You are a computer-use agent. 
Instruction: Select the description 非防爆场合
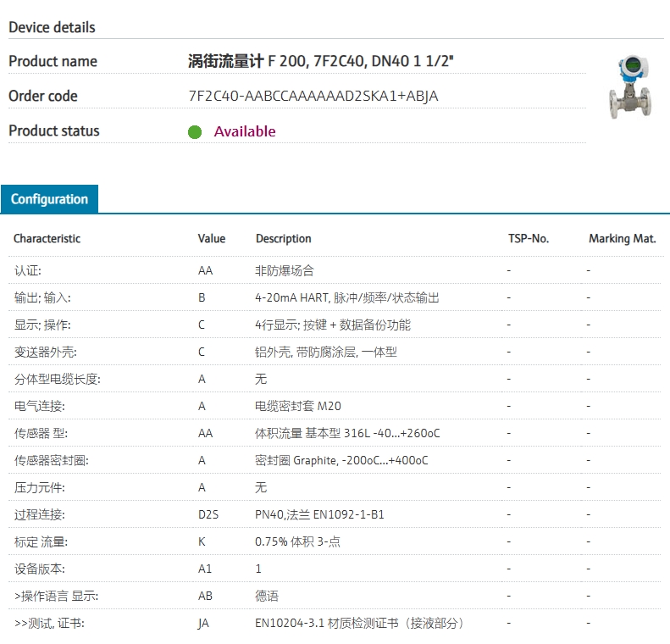point(285,270)
